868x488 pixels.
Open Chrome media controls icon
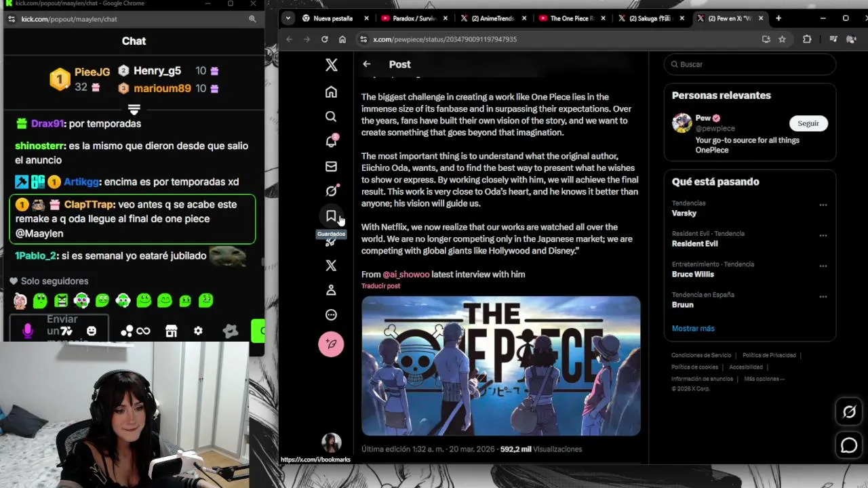pyautogui.click(x=833, y=39)
